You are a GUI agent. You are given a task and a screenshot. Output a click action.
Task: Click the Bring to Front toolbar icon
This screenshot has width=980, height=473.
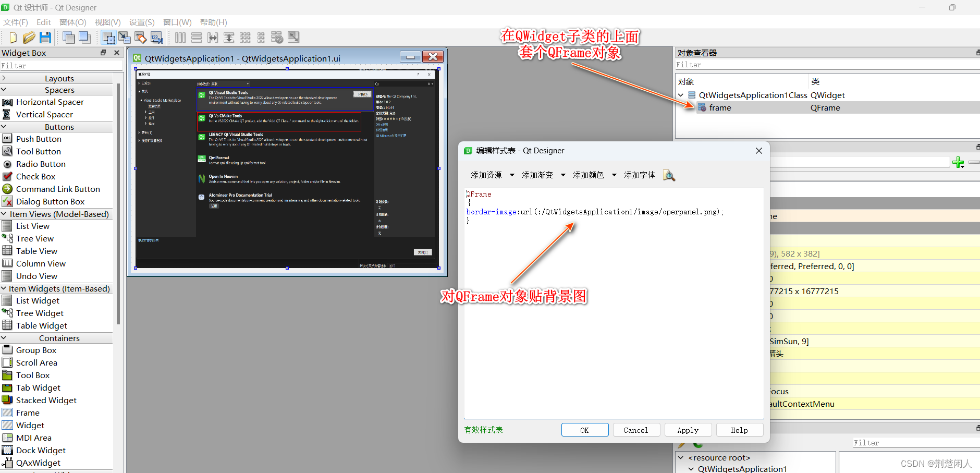pos(84,38)
